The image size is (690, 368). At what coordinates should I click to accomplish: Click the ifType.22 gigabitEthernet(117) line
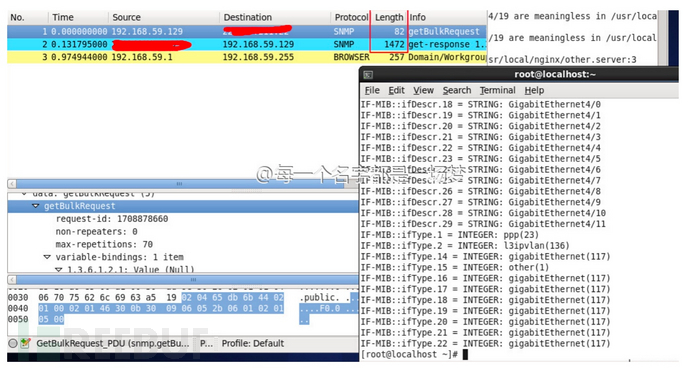pyautogui.click(x=485, y=344)
